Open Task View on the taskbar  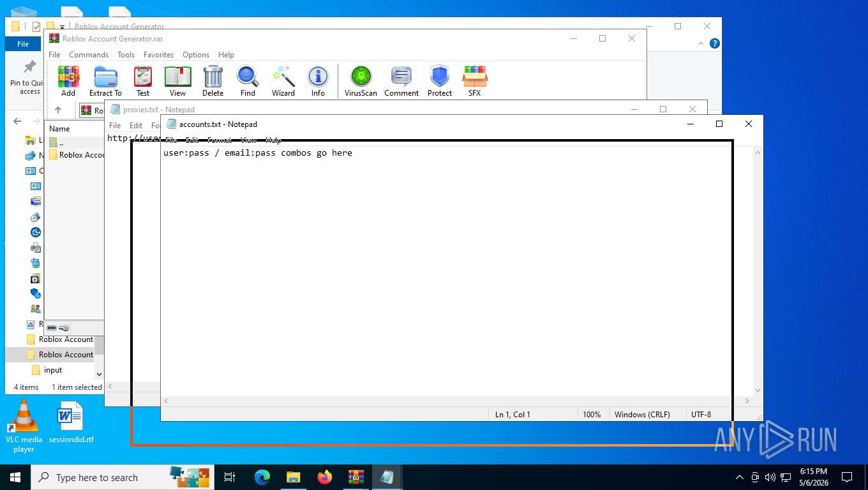tap(230, 477)
